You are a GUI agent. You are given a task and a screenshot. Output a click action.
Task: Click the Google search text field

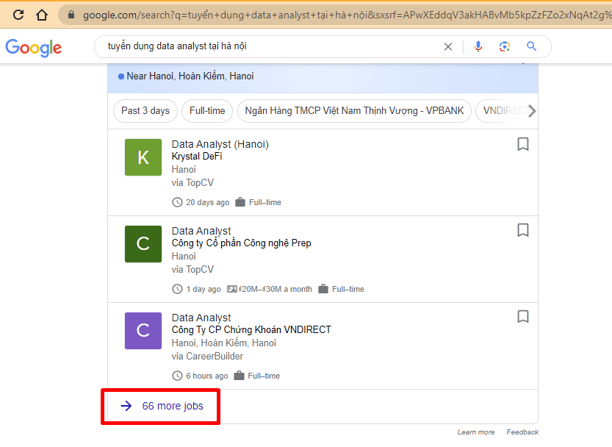pos(269,46)
